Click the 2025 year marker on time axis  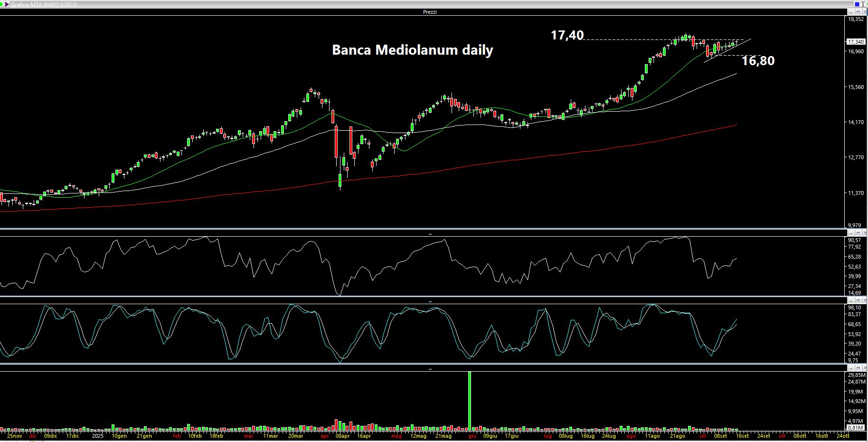tap(98, 436)
